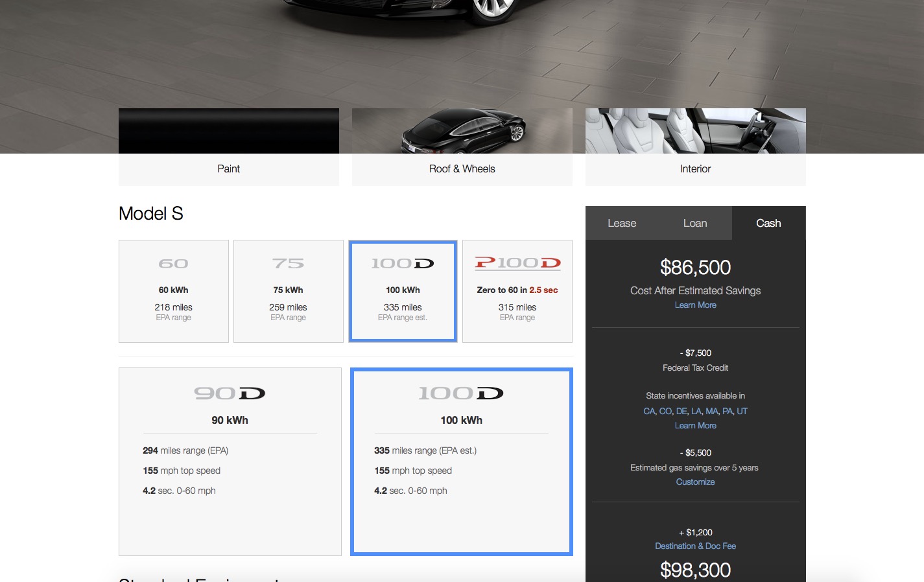Open the Paint customization thumbnail
The image size is (924, 582).
(x=228, y=147)
